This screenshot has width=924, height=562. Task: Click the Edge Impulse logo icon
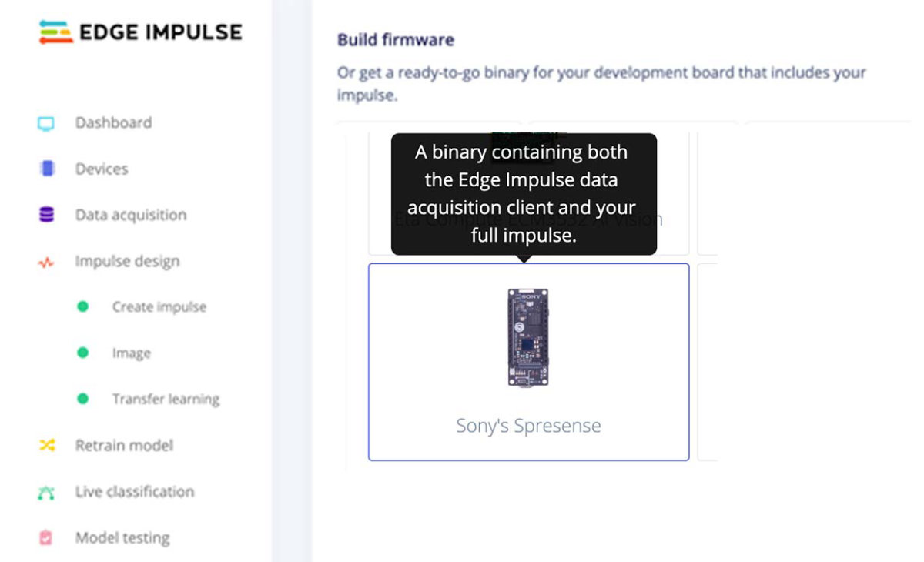(x=55, y=32)
